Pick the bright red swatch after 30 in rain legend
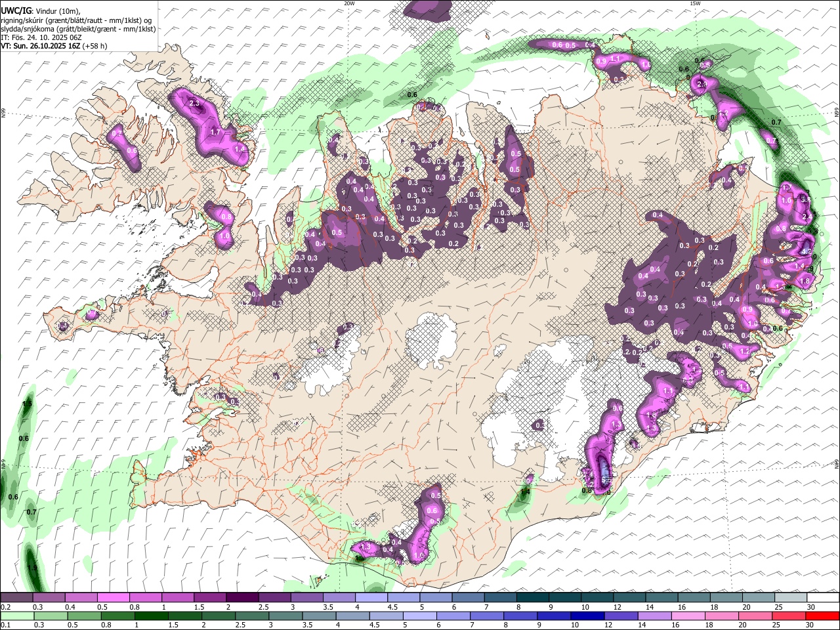The height and width of the screenshot is (630, 840). click(x=823, y=616)
